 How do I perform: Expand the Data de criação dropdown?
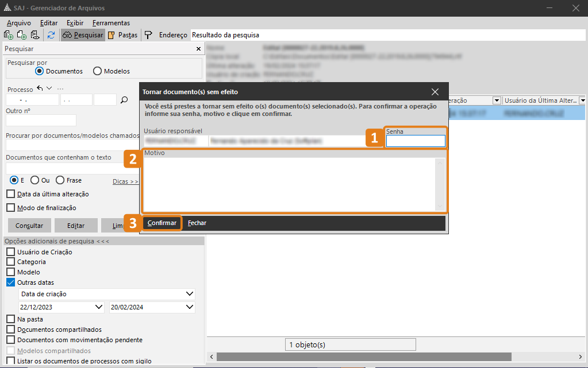click(x=190, y=294)
